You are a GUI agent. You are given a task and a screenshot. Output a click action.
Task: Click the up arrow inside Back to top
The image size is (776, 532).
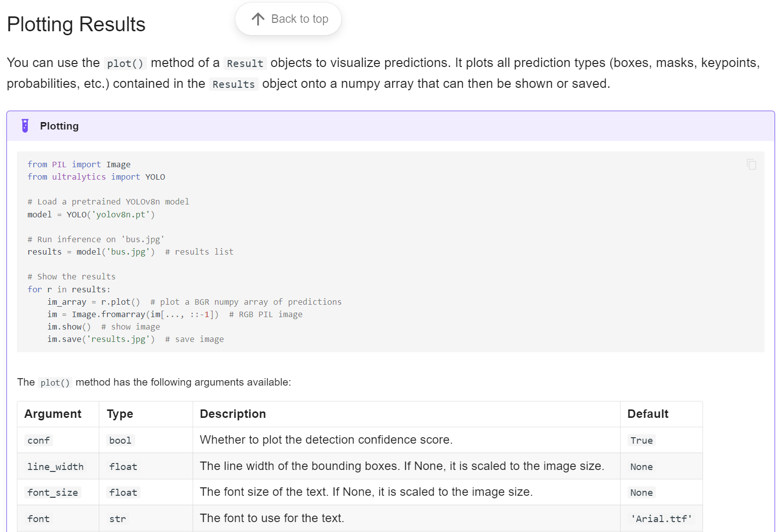[258, 18]
